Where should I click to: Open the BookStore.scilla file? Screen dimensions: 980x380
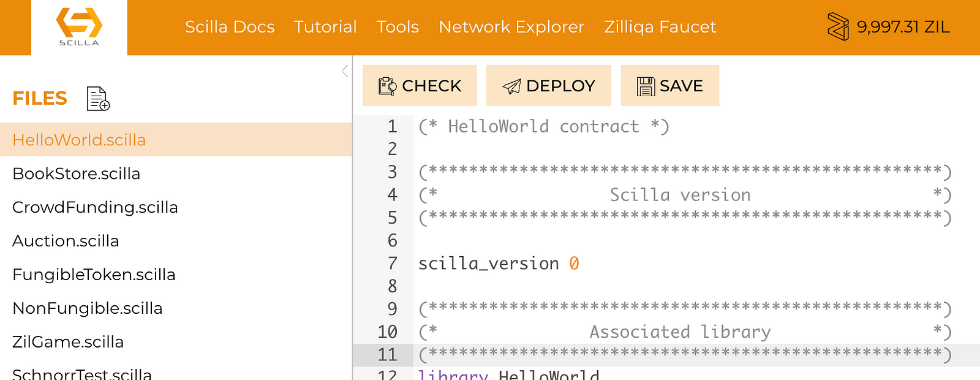[x=176, y=173]
